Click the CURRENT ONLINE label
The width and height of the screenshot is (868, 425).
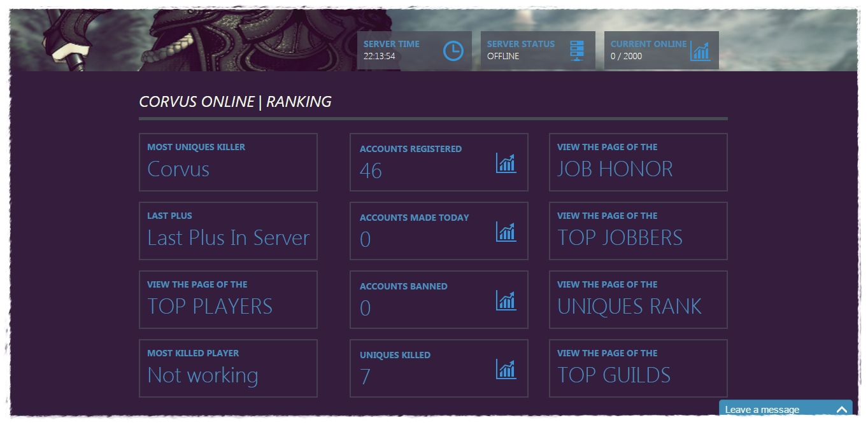(x=648, y=44)
